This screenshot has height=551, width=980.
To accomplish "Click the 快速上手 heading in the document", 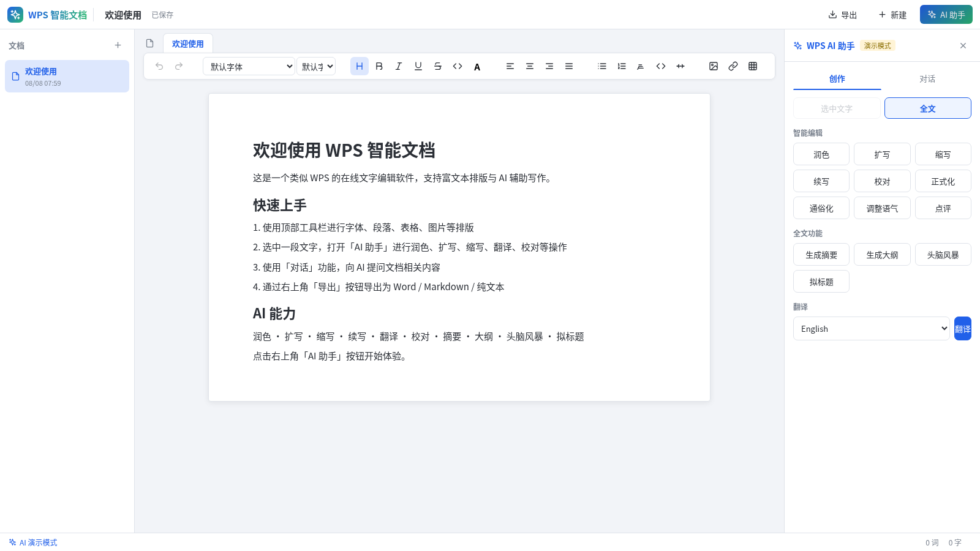I will point(280,205).
